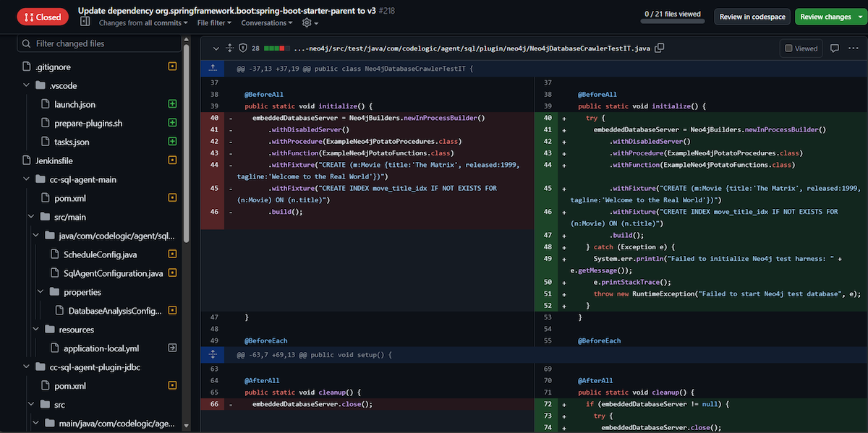Viewport: 868px width, 433px height.
Task: Mark the file as Viewed
Action: (x=800, y=48)
